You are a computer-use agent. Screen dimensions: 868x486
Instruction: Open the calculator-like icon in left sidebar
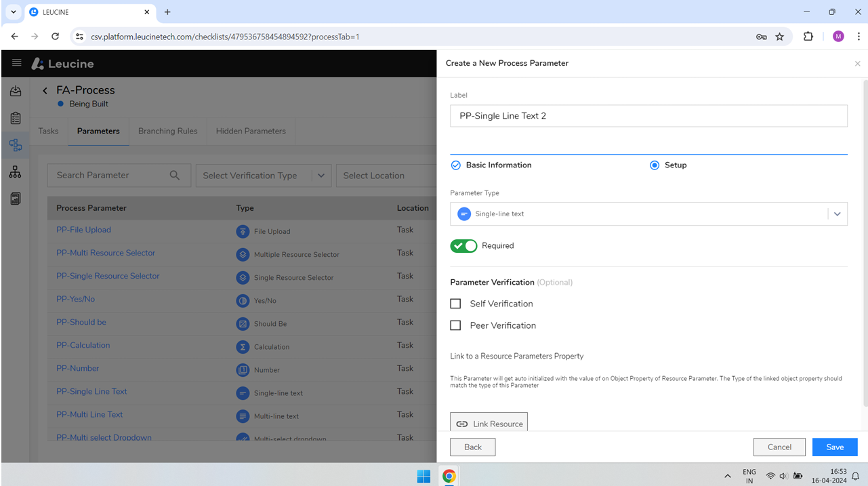[x=16, y=199]
